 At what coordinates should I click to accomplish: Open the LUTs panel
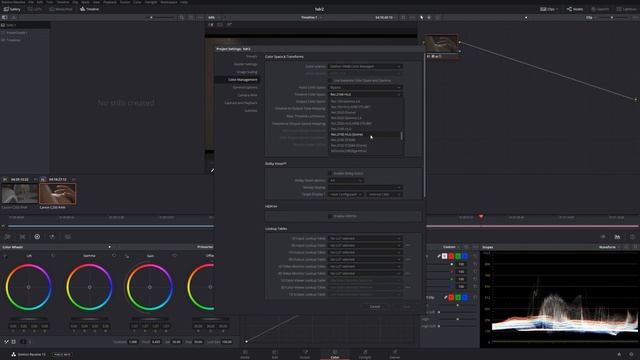(x=35, y=9)
